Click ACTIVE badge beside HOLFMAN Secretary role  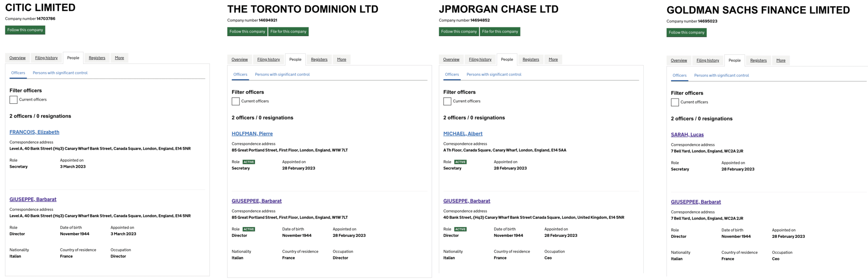[x=249, y=162]
